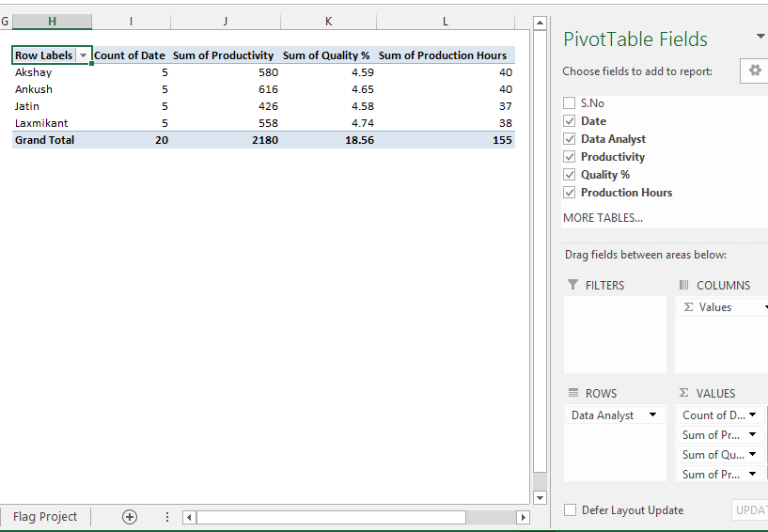Uncheck the Quality % field checkbox
Screen dimensions: 768x532
(x=569, y=175)
